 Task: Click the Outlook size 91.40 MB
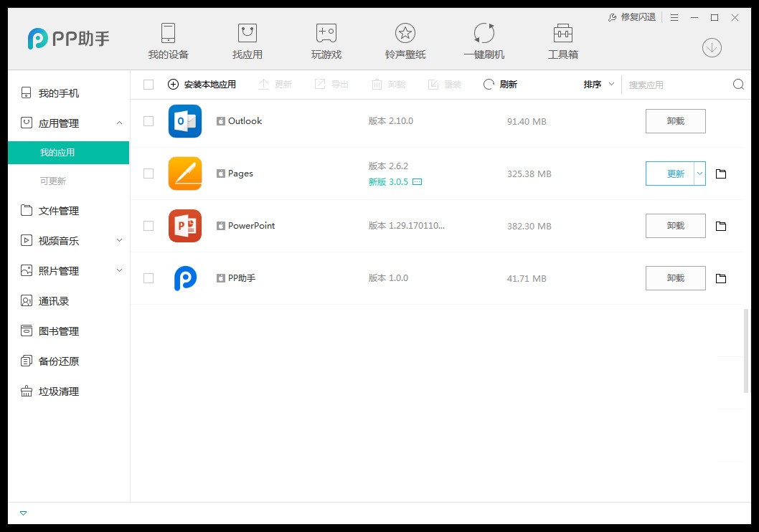click(527, 121)
